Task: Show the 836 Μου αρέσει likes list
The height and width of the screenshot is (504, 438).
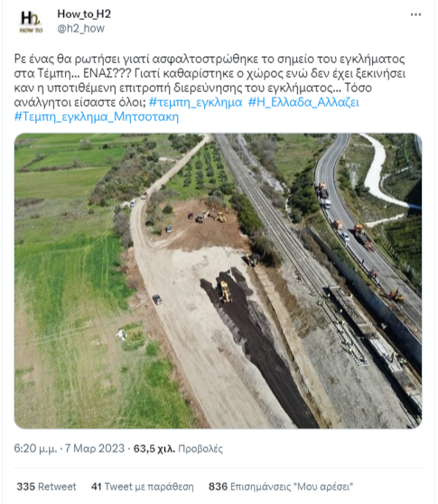Action: tap(281, 486)
